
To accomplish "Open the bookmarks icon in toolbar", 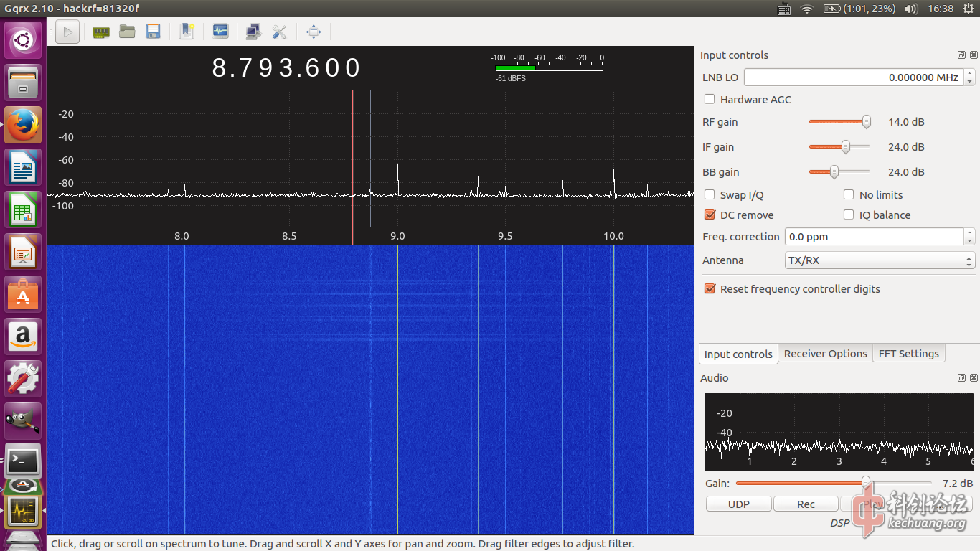I will 187,32.
